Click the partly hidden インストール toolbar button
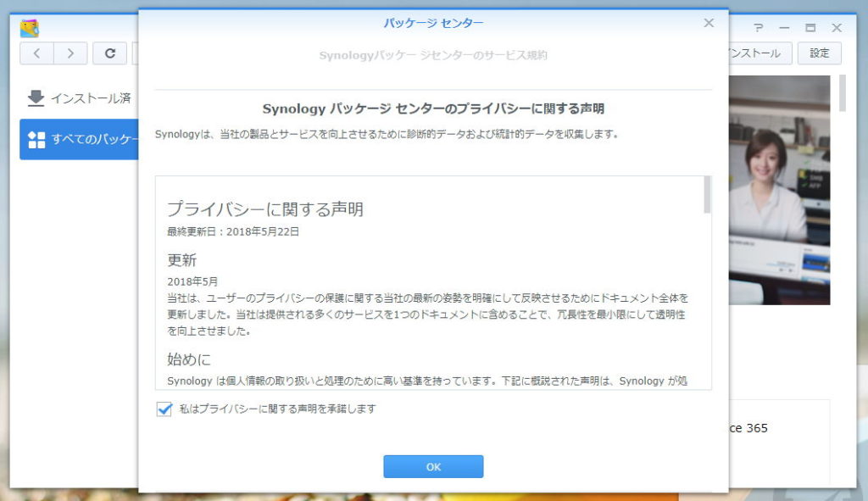Image resolution: width=868 pixels, height=501 pixels. (760, 53)
